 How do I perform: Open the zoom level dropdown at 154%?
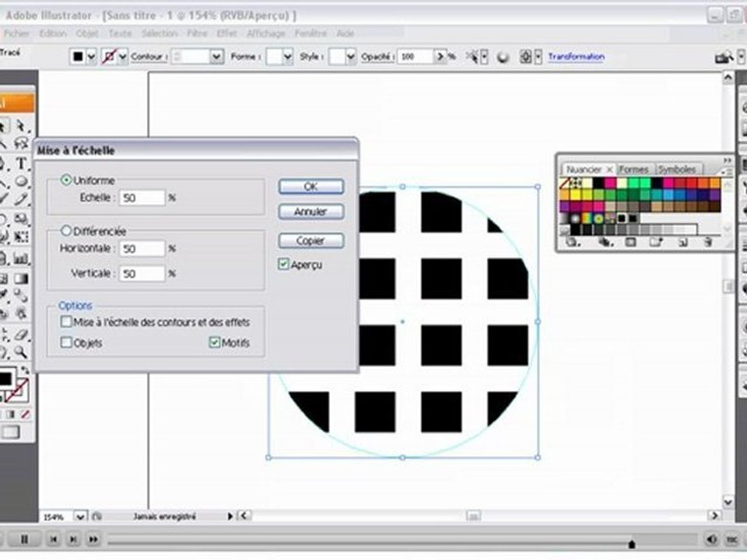[x=80, y=516]
